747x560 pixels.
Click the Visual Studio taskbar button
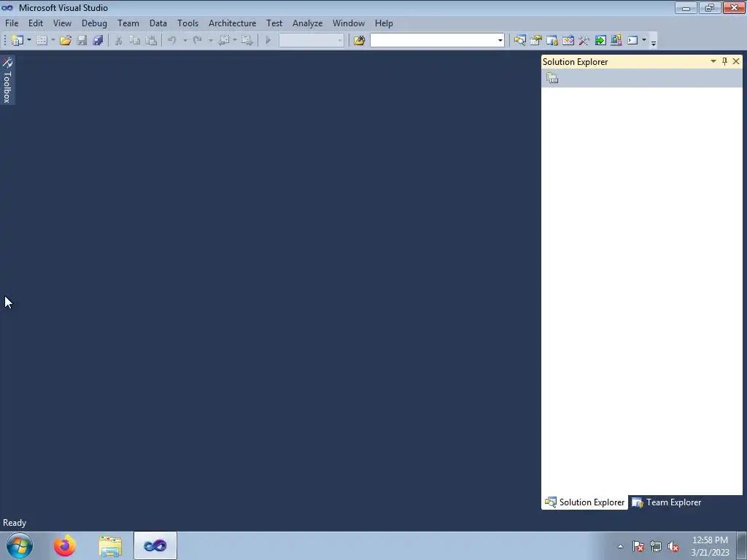(155, 545)
